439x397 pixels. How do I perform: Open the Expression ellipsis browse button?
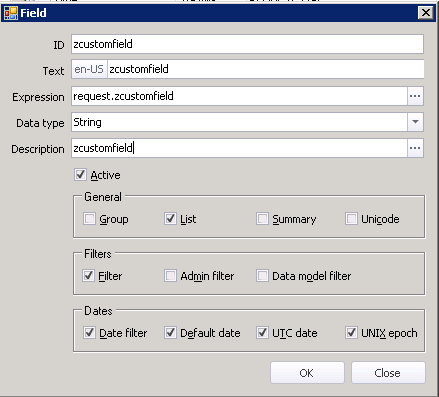coord(415,96)
